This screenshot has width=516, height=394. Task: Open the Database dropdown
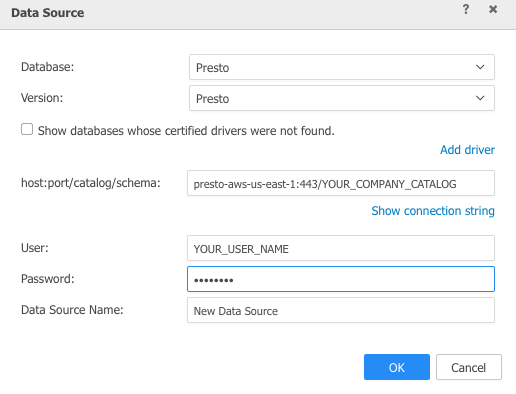(342, 67)
